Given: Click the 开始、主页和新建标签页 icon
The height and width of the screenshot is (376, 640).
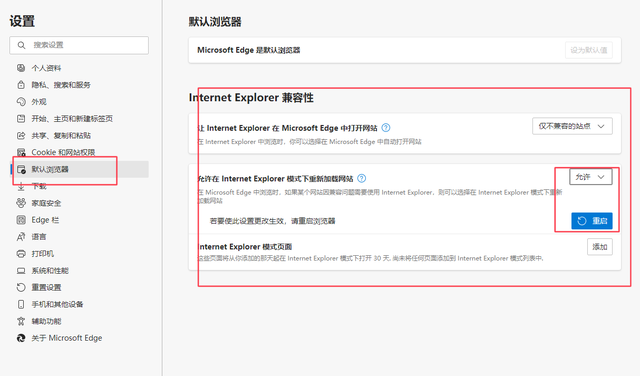Looking at the screenshot, I should (x=21, y=118).
